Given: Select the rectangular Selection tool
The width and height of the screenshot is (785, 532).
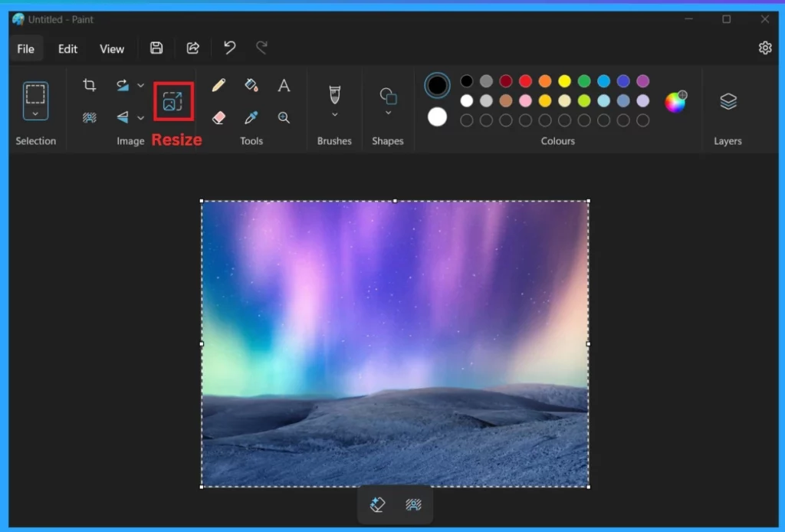Looking at the screenshot, I should click(x=35, y=94).
